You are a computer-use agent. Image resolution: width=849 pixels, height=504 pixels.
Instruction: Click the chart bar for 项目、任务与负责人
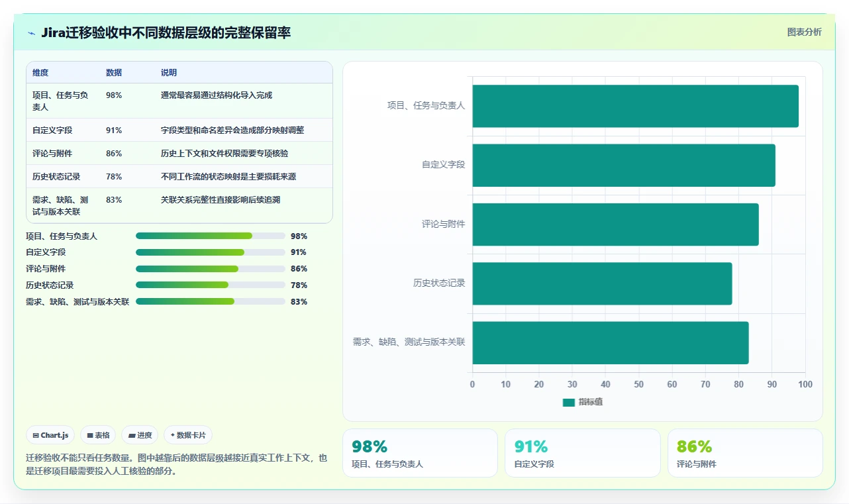pyautogui.click(x=635, y=106)
